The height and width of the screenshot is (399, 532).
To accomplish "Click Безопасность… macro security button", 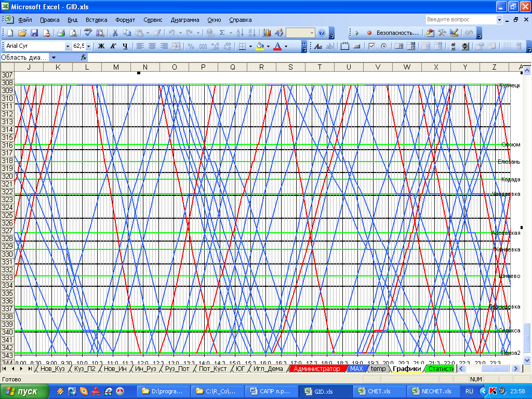I will point(397,33).
